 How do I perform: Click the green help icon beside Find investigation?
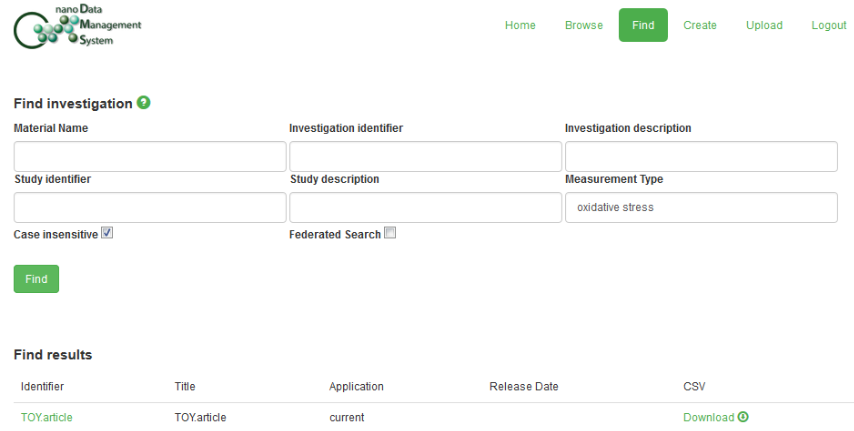pyautogui.click(x=144, y=103)
